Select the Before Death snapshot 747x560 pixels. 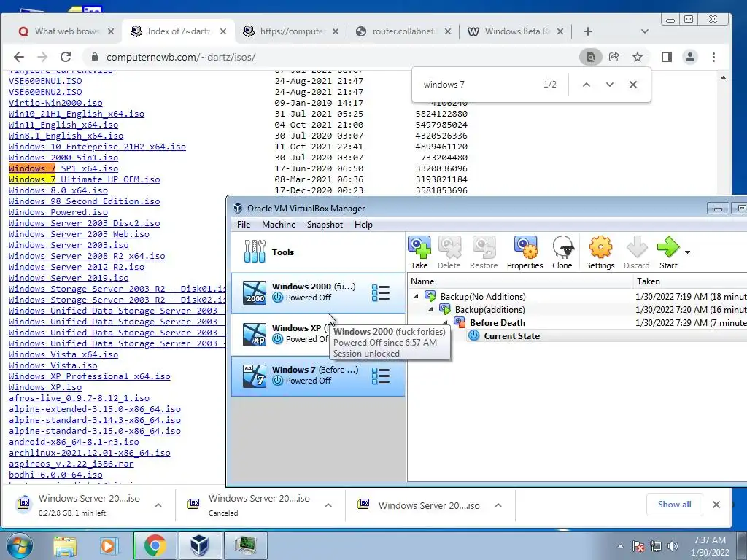click(498, 323)
